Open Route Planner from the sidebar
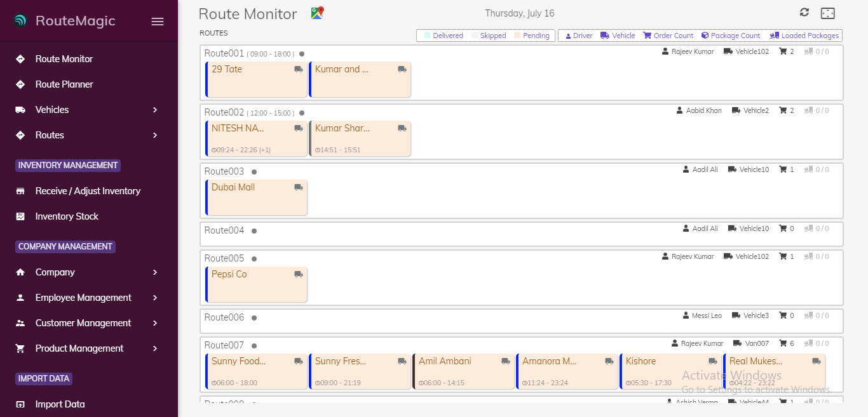Viewport: 868px width, 417px height. coord(64,84)
